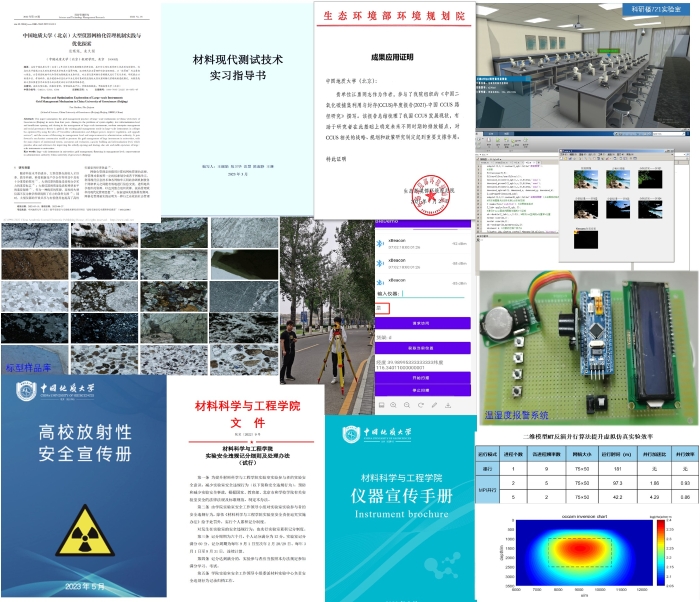This screenshot has width=700, height=602.
Task: Tap the purple button just under the red-outlined box
Action: click(423, 323)
